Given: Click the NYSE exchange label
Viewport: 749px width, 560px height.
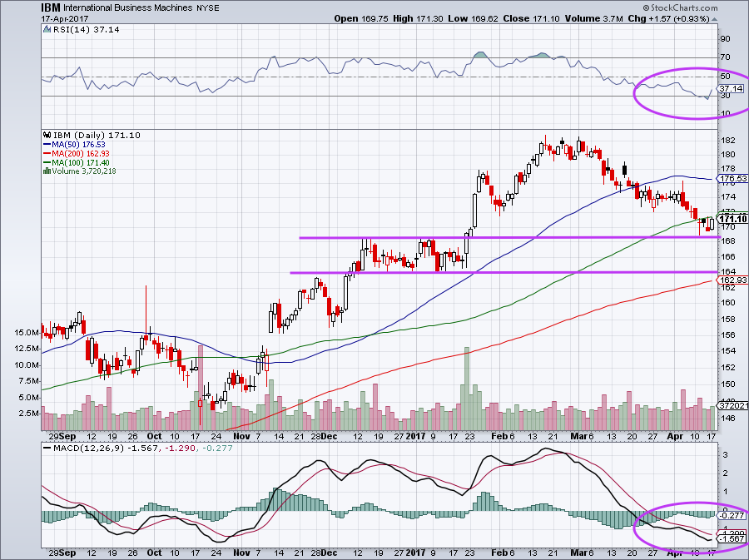Looking at the screenshot, I should point(208,8).
